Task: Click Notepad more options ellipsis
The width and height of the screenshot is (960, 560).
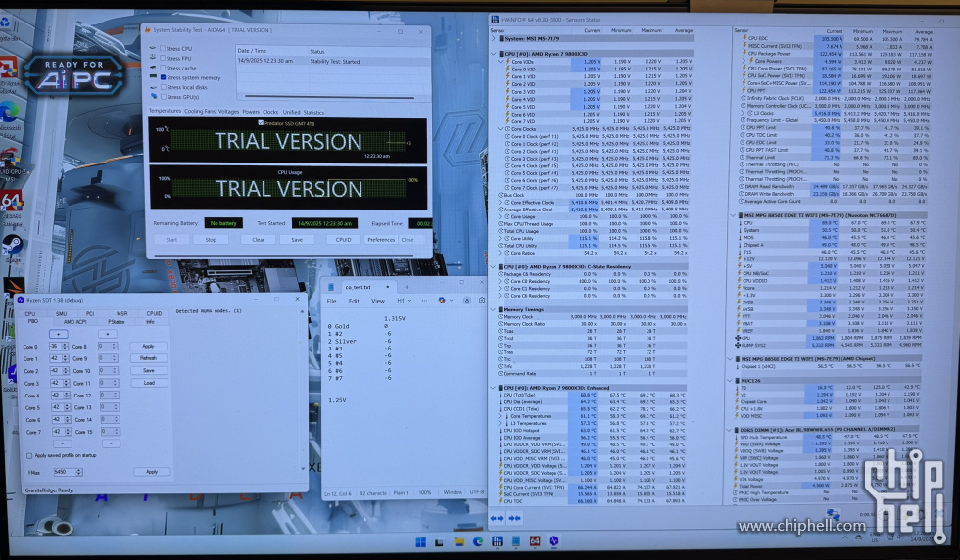Action: tap(424, 301)
